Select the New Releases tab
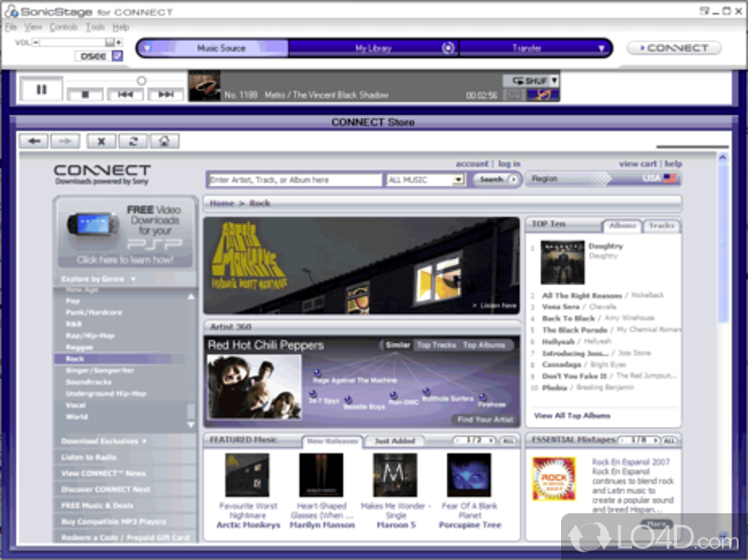Image resolution: width=748 pixels, height=560 pixels. tap(333, 441)
